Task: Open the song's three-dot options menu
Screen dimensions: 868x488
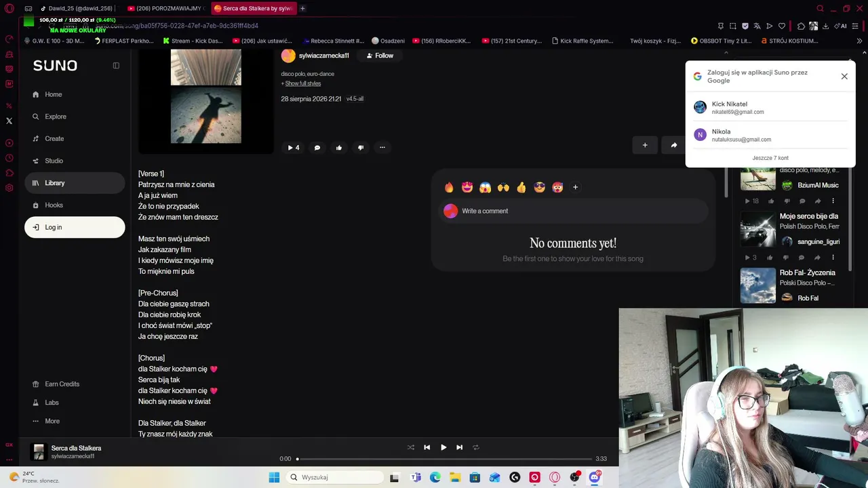Action: click(x=382, y=147)
